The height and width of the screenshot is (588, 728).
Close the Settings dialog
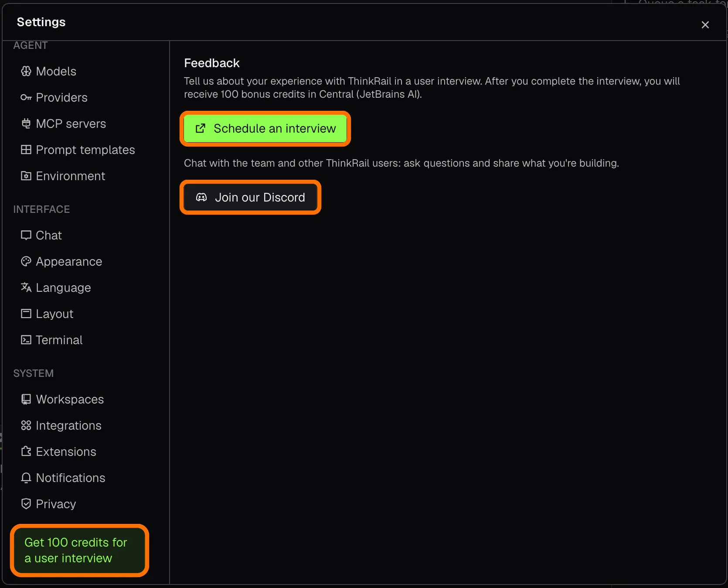pos(705,25)
